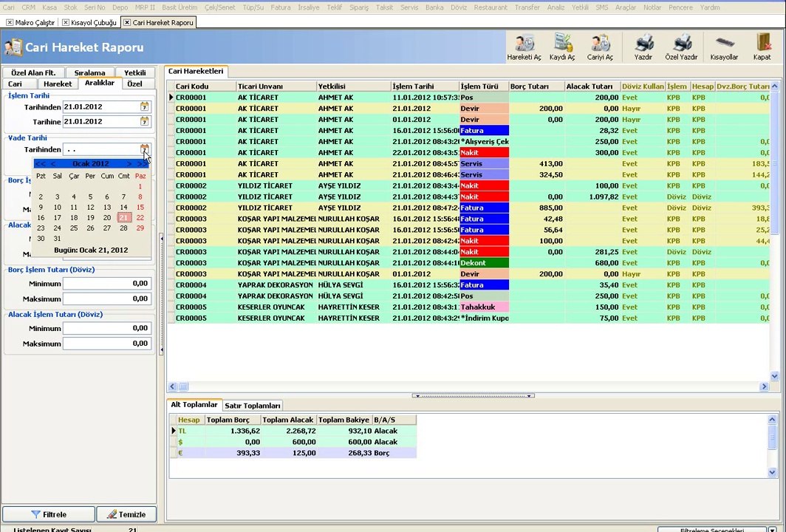
Task: Open the Satır Toplamları tab
Action: (252, 405)
